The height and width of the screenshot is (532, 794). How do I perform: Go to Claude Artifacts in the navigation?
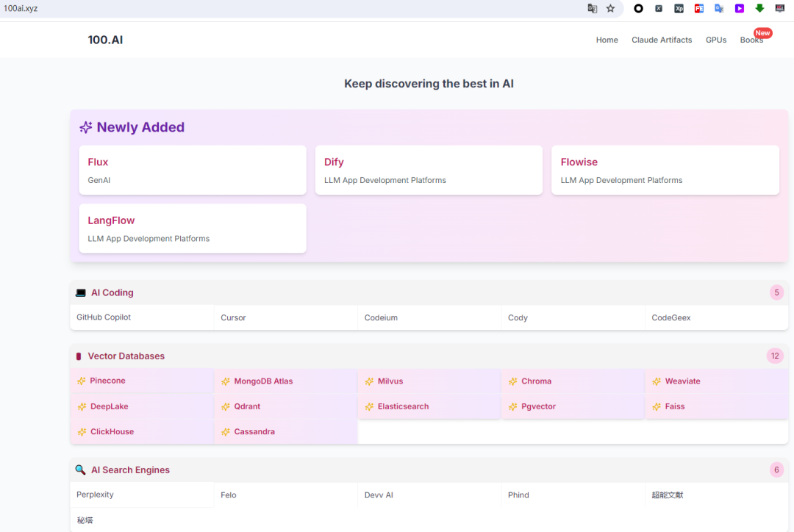(x=662, y=40)
